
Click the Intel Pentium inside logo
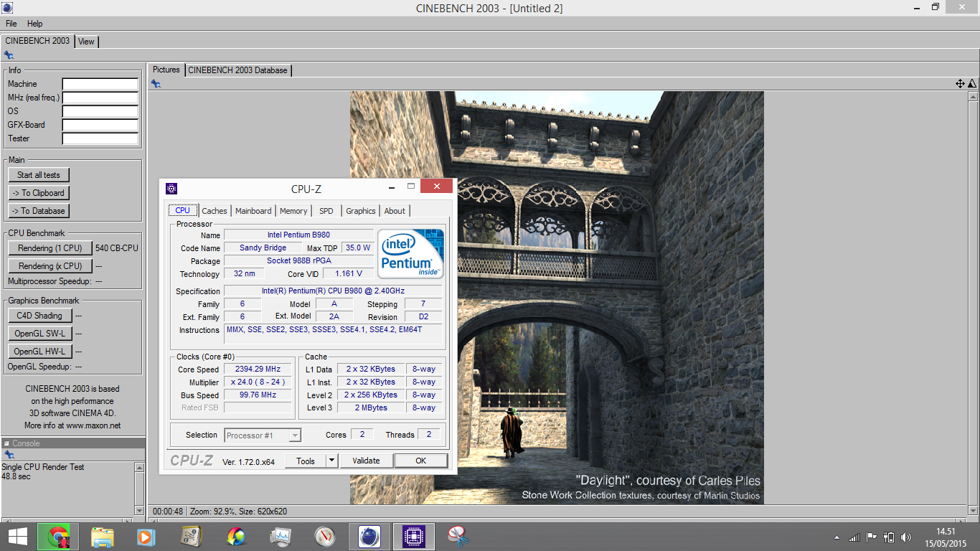[x=410, y=253]
